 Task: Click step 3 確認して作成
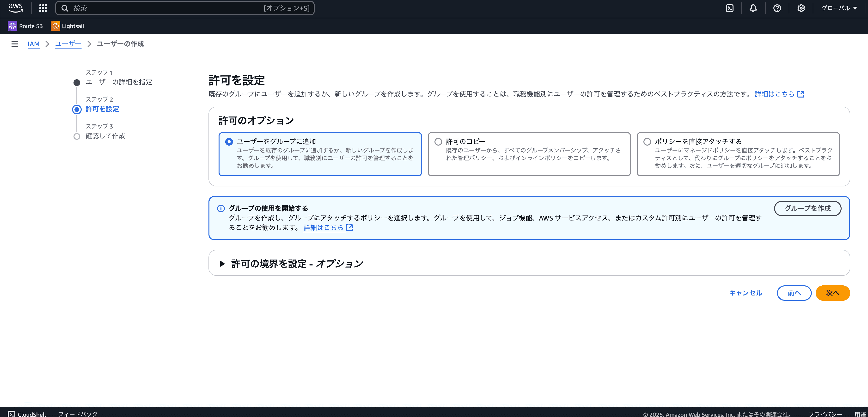[x=105, y=136]
